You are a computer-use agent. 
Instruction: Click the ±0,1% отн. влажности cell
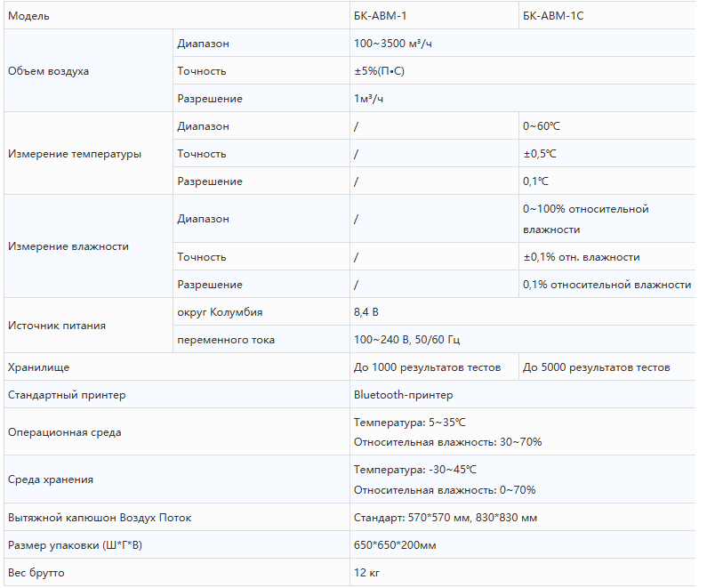[x=607, y=257]
